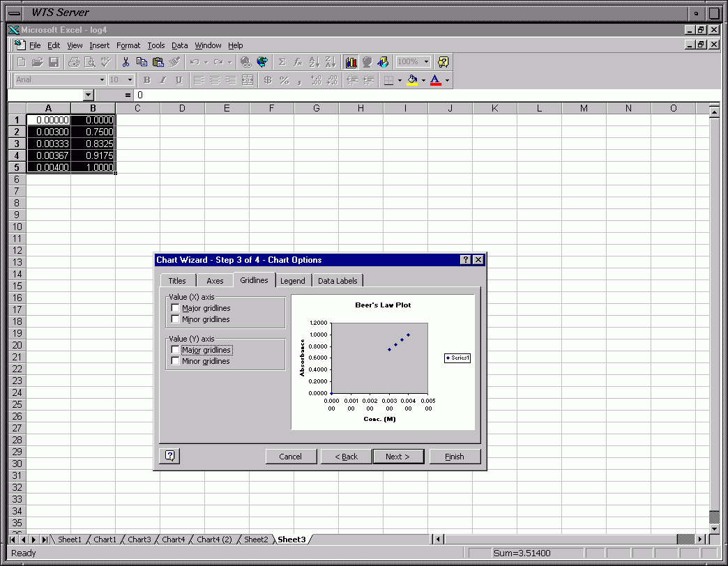Select the Chart4 (2) sheet tab

[214, 540]
